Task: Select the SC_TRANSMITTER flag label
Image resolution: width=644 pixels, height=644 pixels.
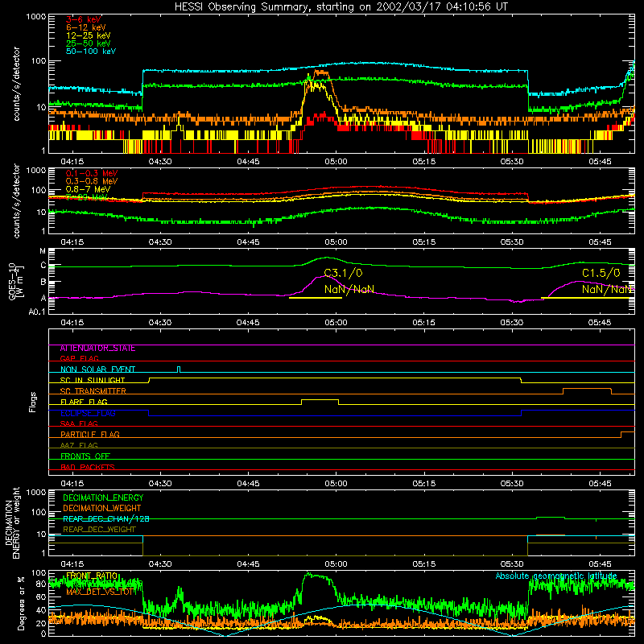Action: [x=93, y=390]
